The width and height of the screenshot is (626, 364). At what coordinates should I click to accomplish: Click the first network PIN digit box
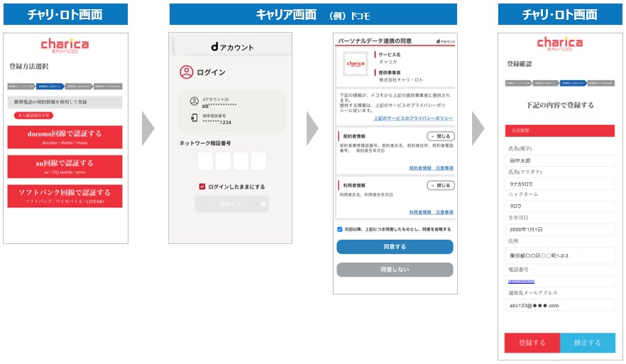tap(205, 161)
